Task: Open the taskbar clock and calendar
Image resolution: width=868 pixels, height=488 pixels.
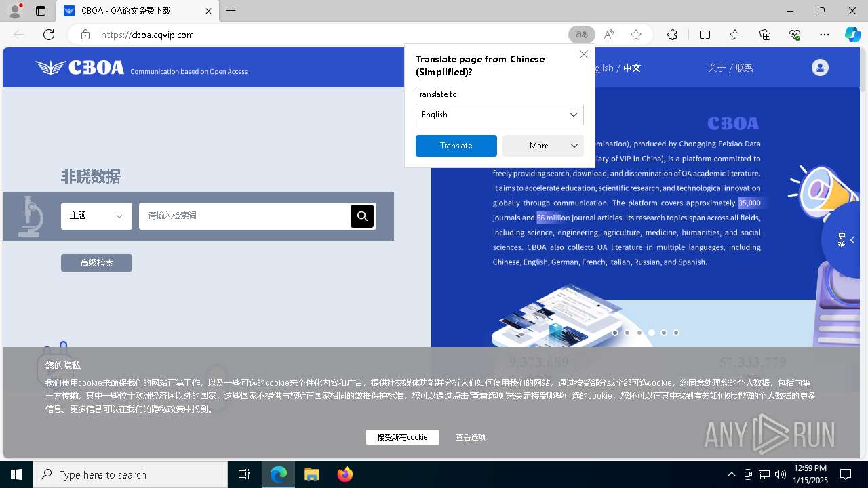Action: coord(810,474)
